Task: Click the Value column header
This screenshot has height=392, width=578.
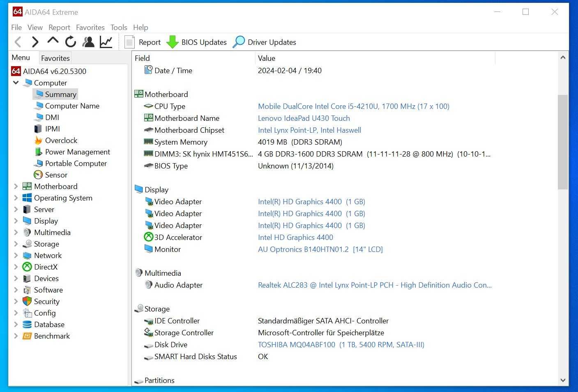Action: (x=375, y=58)
